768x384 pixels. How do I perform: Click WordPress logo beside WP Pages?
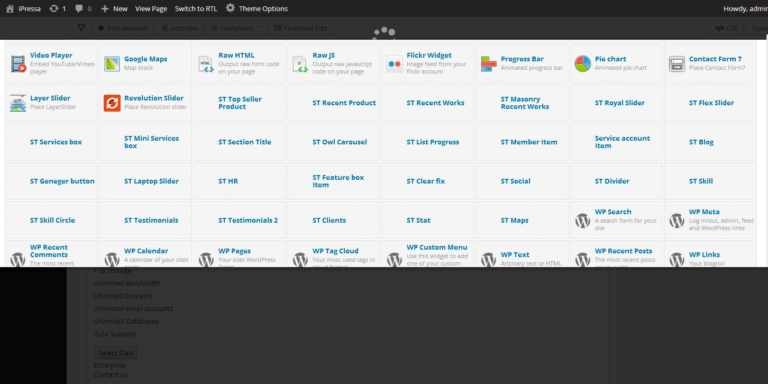pos(206,260)
